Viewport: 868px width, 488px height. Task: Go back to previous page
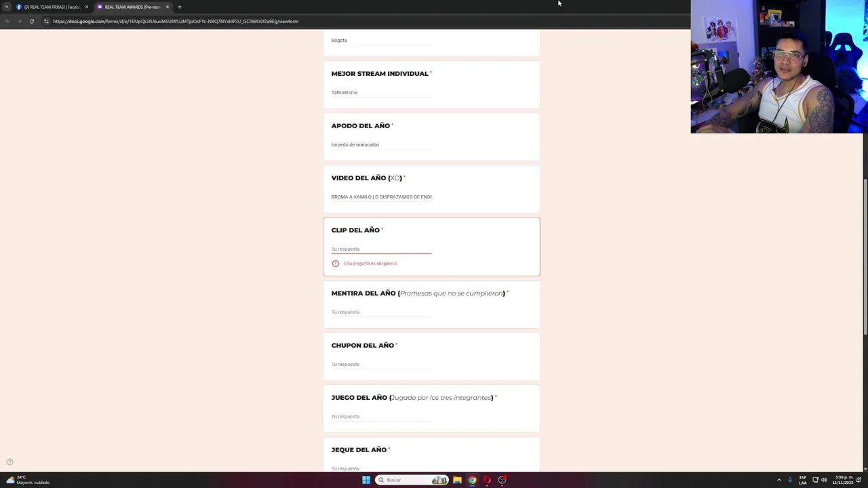coord(7,21)
